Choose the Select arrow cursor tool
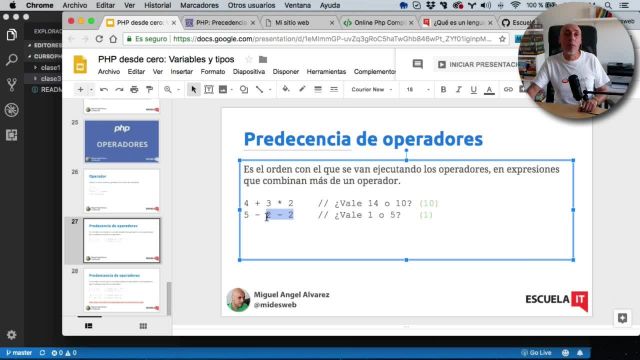Image resolution: width=640 pixels, height=360 pixels. coord(193,89)
